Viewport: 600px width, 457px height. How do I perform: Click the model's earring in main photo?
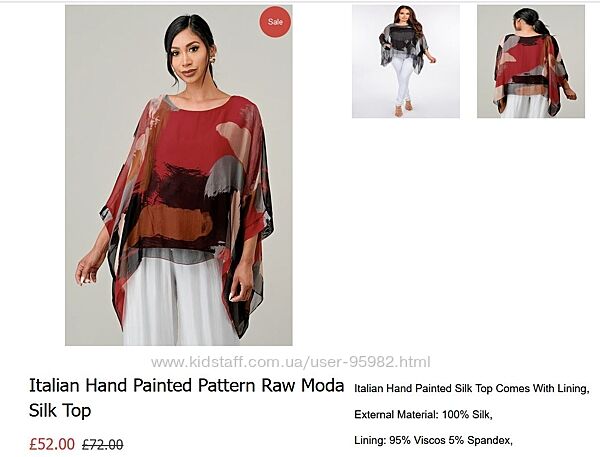coord(212,60)
